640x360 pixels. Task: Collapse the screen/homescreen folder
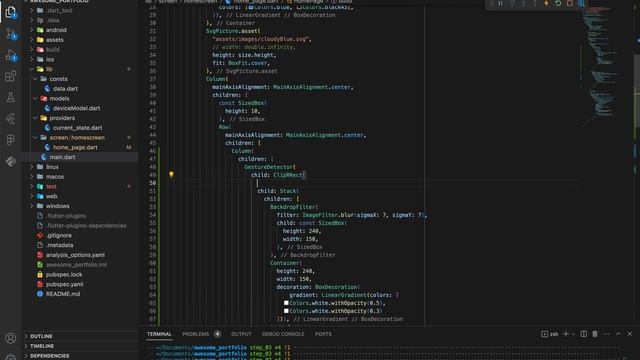[x=36, y=138]
